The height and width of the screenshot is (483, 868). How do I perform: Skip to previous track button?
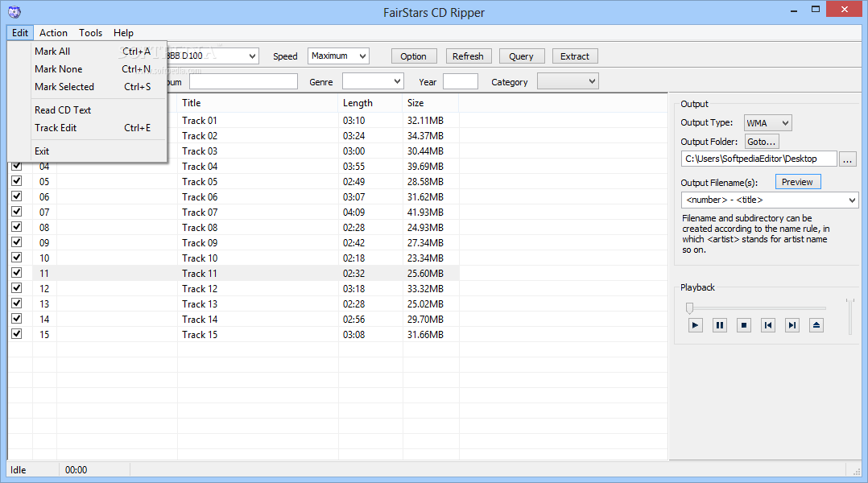768,325
